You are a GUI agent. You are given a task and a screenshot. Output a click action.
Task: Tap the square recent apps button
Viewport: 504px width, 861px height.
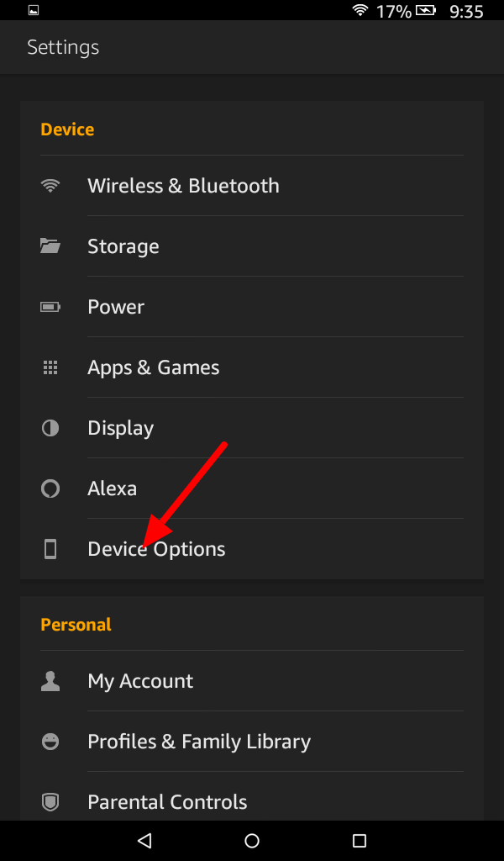360,840
